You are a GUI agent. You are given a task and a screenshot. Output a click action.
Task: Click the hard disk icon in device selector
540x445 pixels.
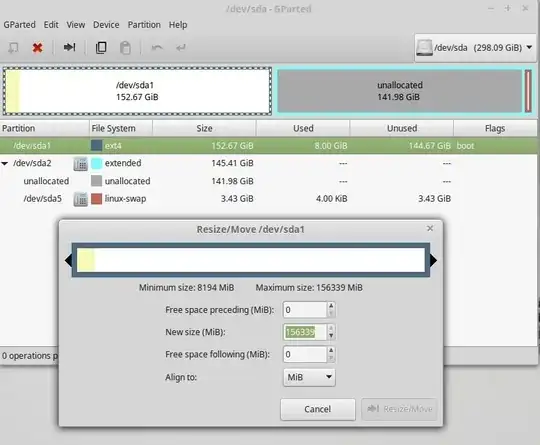424,48
